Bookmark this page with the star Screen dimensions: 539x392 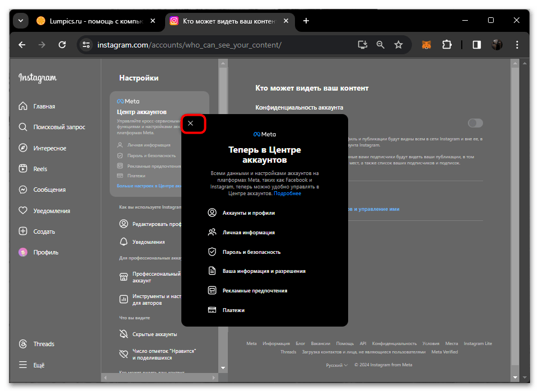tap(399, 45)
